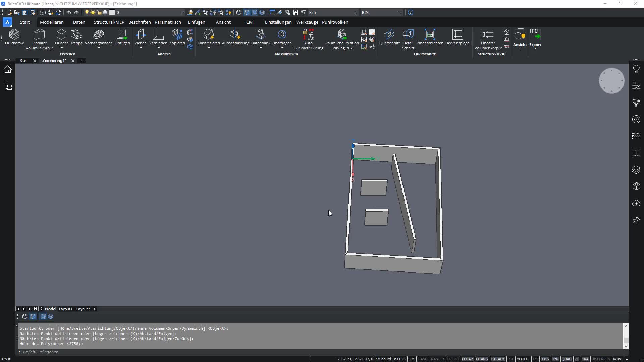Click the Start document tab
644x362 pixels.
tap(23, 61)
